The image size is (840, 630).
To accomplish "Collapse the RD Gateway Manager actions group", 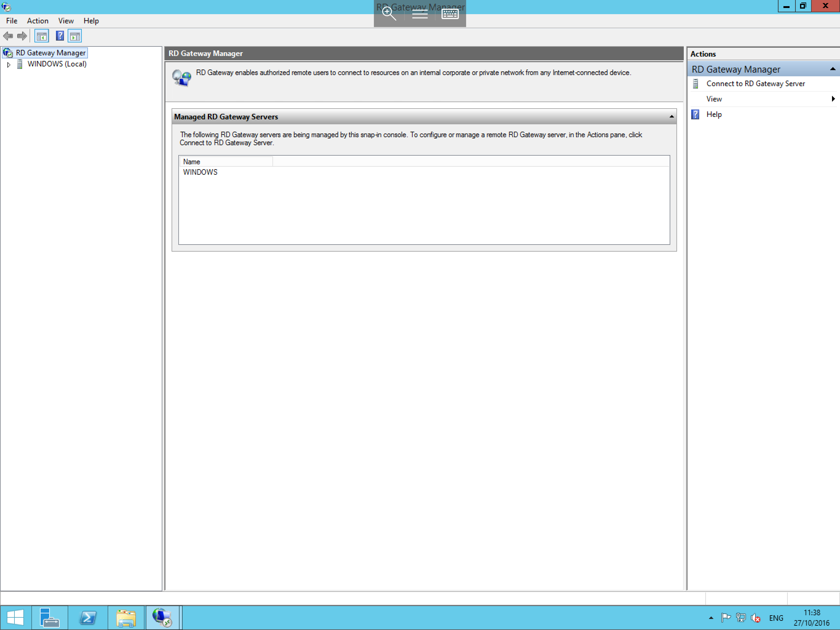I will (x=833, y=69).
